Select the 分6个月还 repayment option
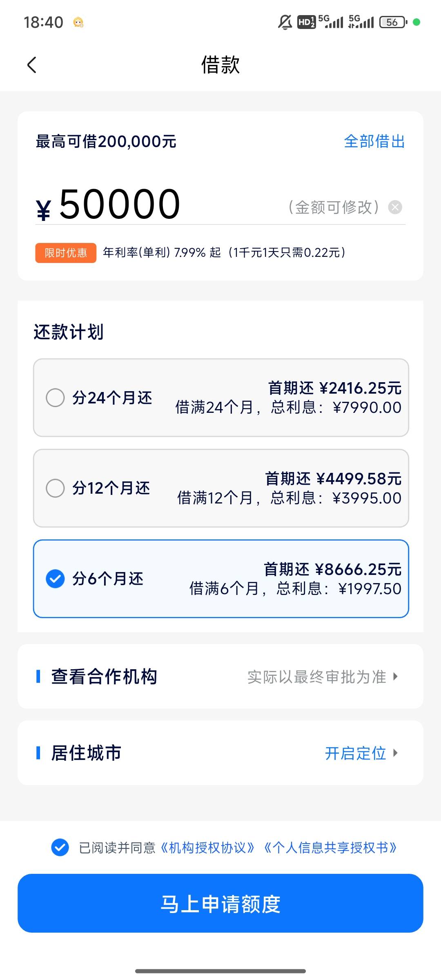Viewport: 441px width, 980px height. click(x=221, y=579)
